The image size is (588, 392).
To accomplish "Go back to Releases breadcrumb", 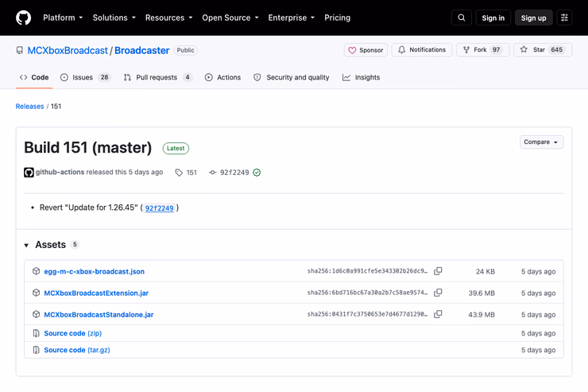I will [x=29, y=107].
